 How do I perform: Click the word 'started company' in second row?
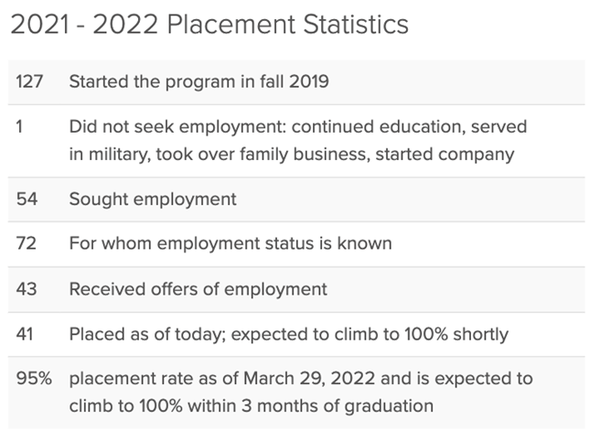(445, 155)
